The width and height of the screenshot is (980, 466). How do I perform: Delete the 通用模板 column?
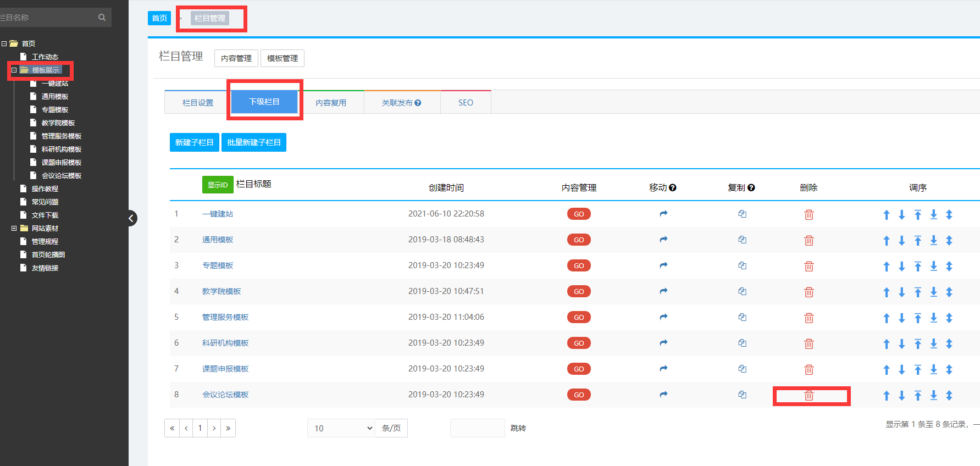tap(809, 240)
